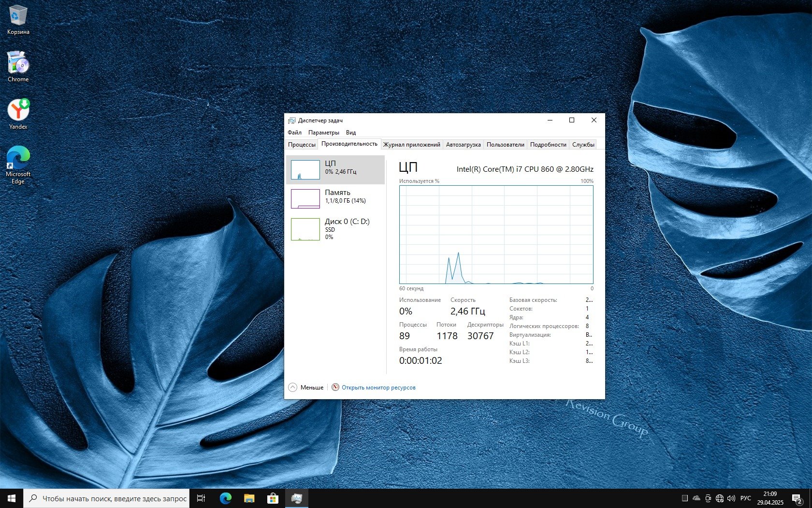Open the Windows Start menu

pos(12,498)
